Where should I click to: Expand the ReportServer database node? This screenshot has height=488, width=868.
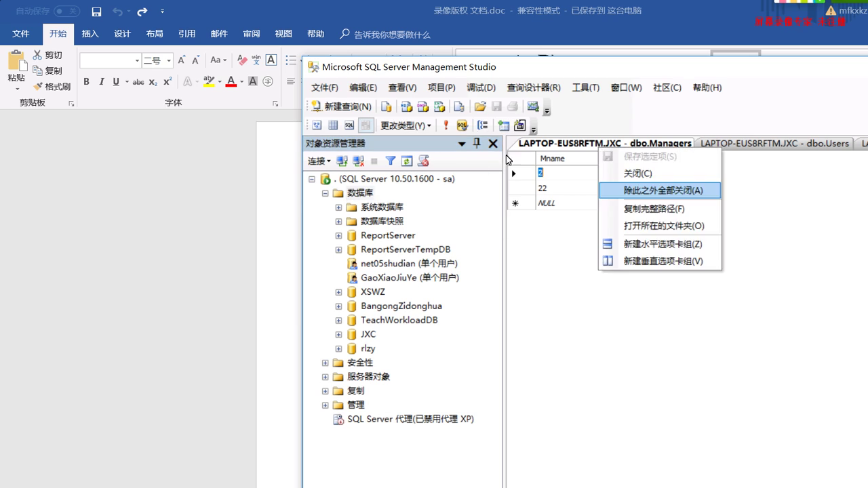(x=338, y=236)
